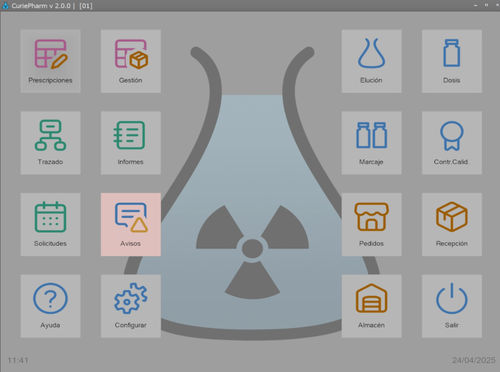500x372 pixels.
Task: Minimize the CuriePharm window
Action: [x=476, y=5]
